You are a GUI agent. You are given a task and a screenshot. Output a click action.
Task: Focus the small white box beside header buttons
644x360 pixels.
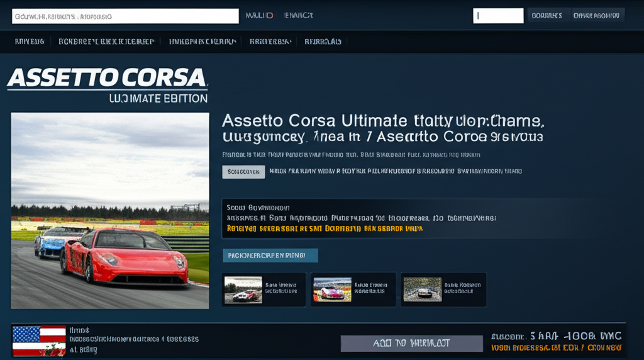tap(498, 16)
